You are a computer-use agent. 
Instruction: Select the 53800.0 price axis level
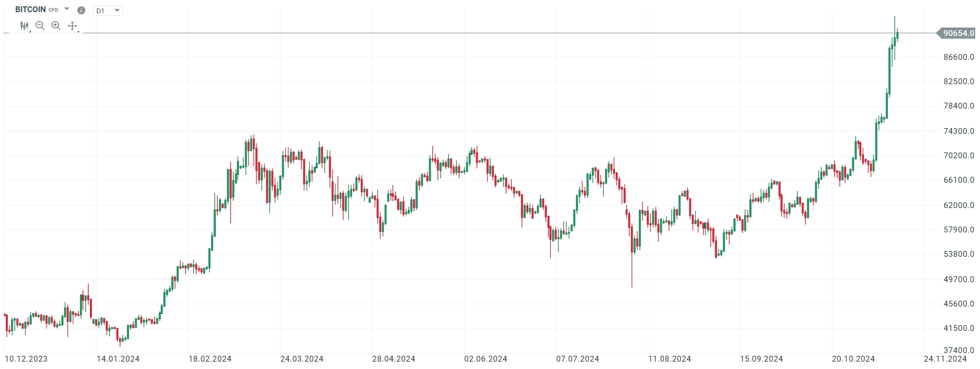point(958,254)
